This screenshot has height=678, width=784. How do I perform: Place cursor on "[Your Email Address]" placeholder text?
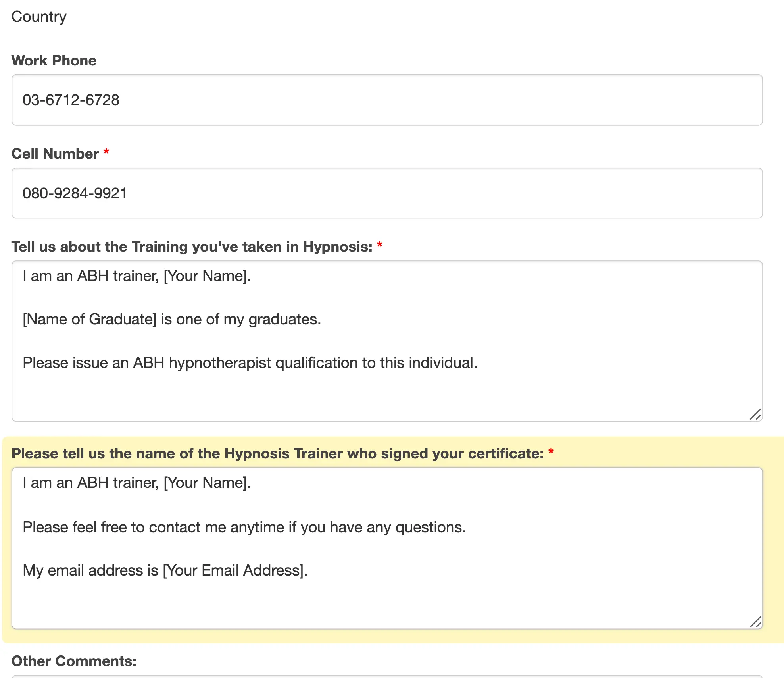[234, 570]
